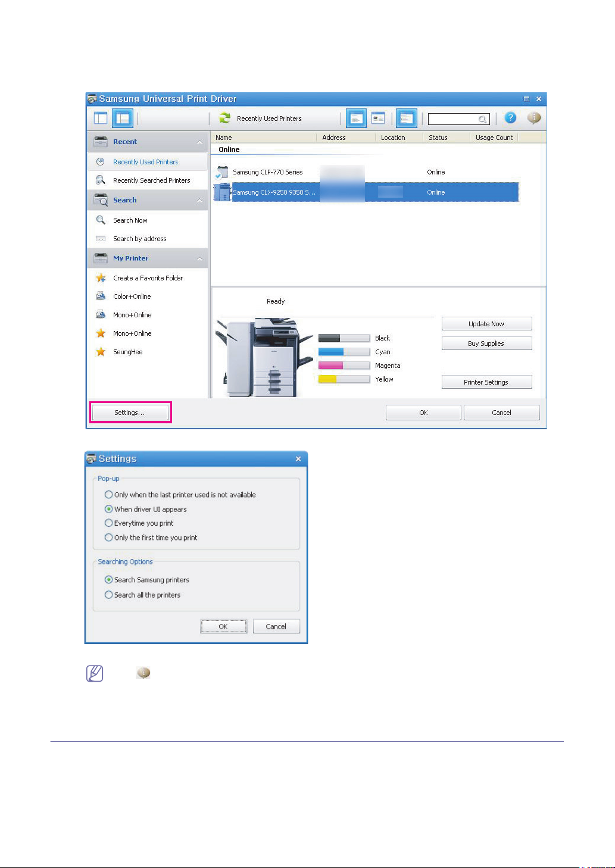Image resolution: width=615 pixels, height=868 pixels.
Task: Choose 'Search all the printers' option
Action: click(x=109, y=595)
